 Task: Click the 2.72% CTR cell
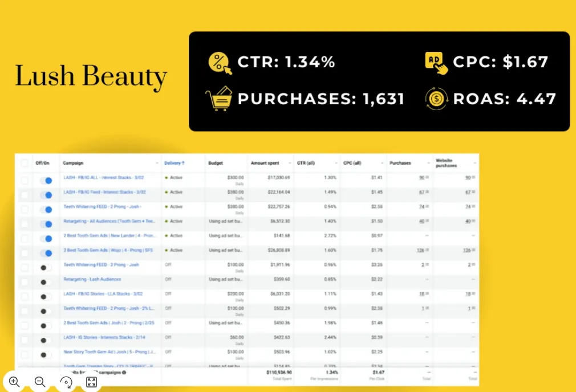[330, 236]
